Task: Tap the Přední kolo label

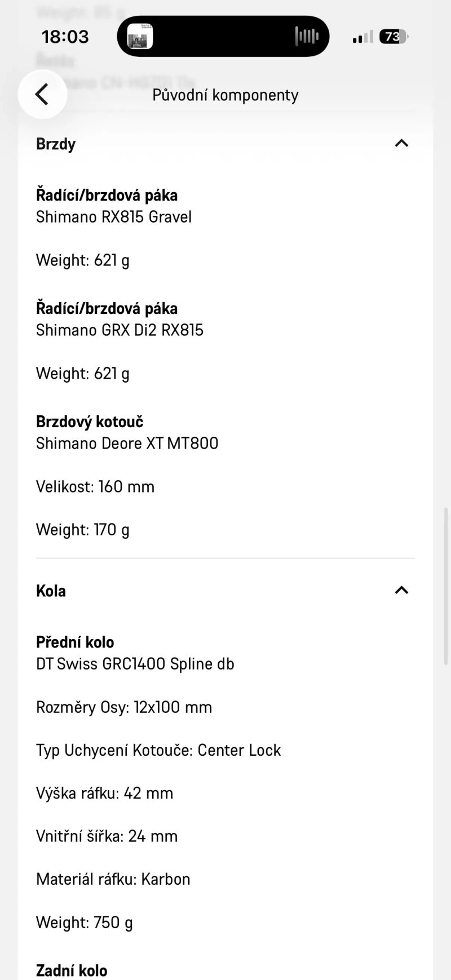Action: tap(75, 642)
